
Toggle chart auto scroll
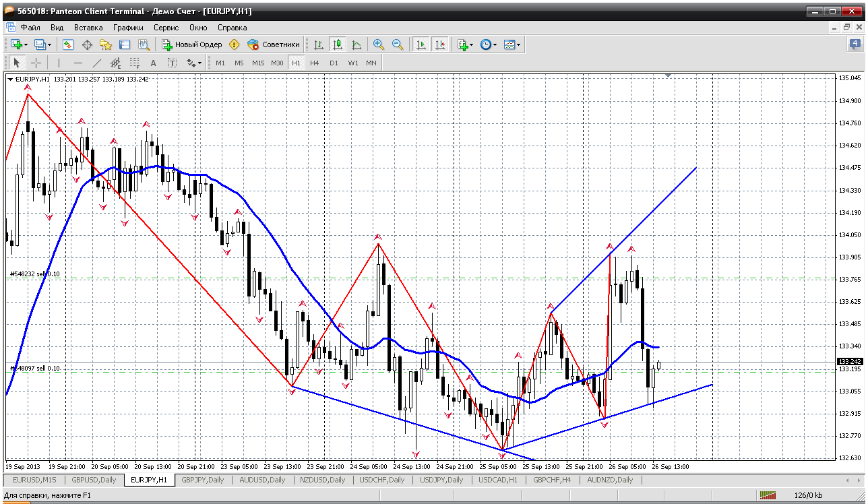421,44
